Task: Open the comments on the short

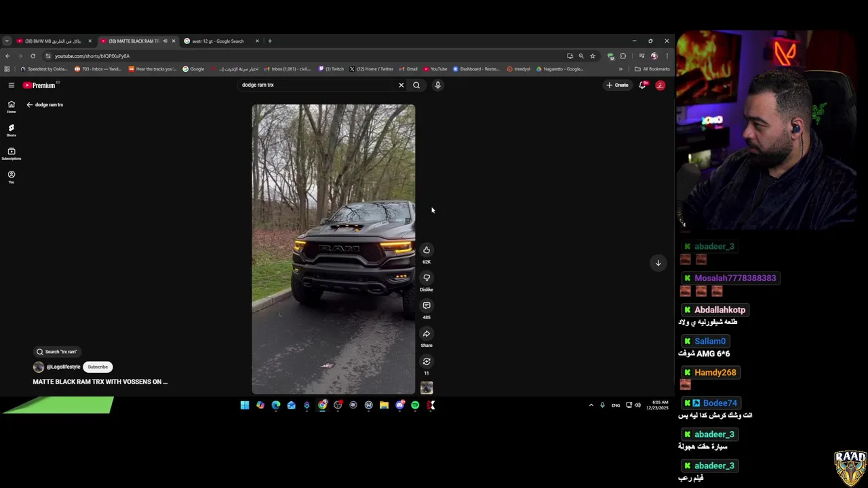Action: 427,306
